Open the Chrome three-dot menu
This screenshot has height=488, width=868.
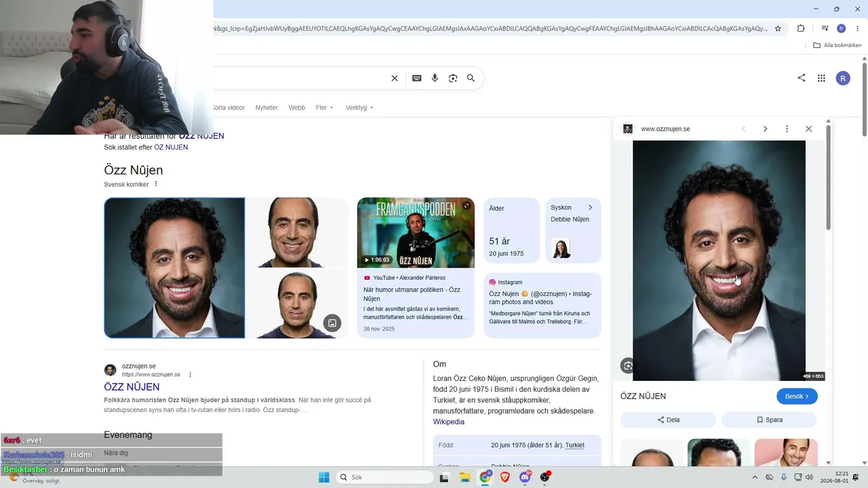coord(857,28)
